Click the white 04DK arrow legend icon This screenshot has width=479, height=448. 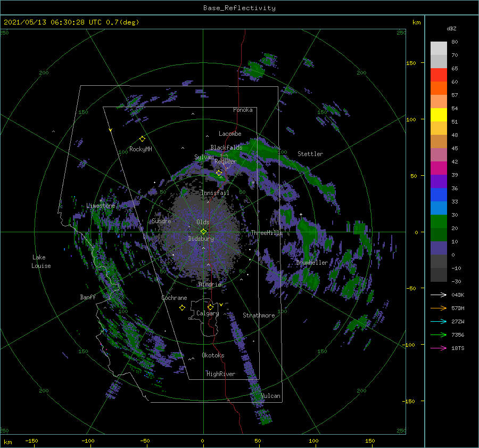pos(439,295)
